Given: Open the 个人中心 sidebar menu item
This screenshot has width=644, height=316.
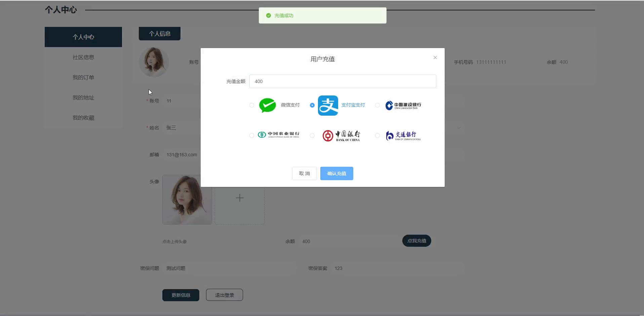Looking at the screenshot, I should pyautogui.click(x=83, y=37).
